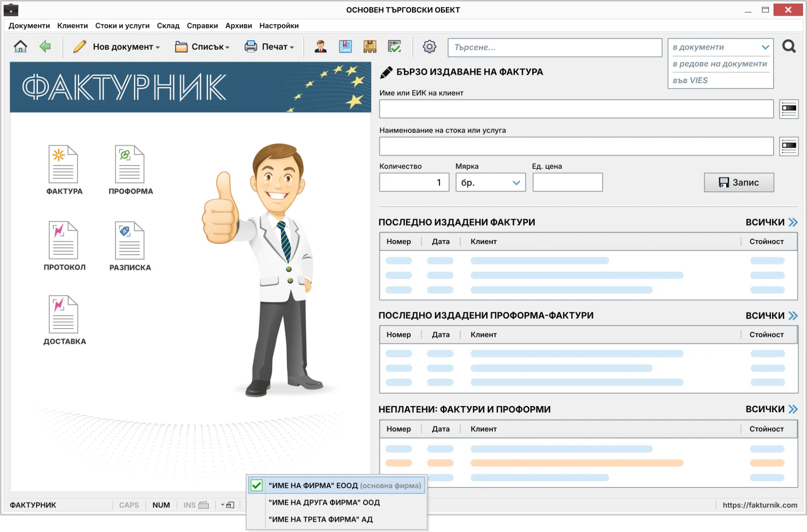
Task: Open the clients person icon in toolbar
Action: tap(321, 46)
